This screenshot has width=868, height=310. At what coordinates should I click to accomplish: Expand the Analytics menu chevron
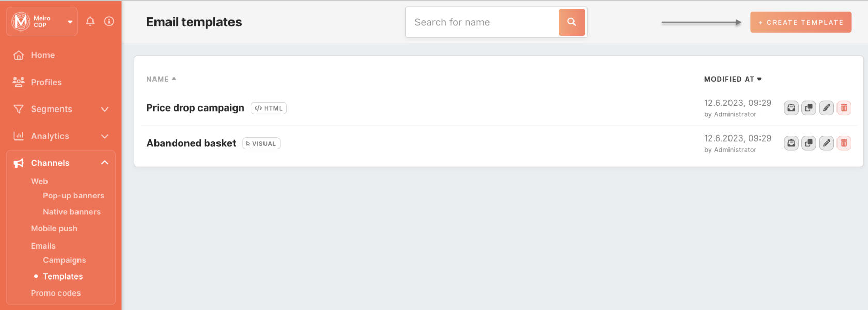tap(105, 136)
